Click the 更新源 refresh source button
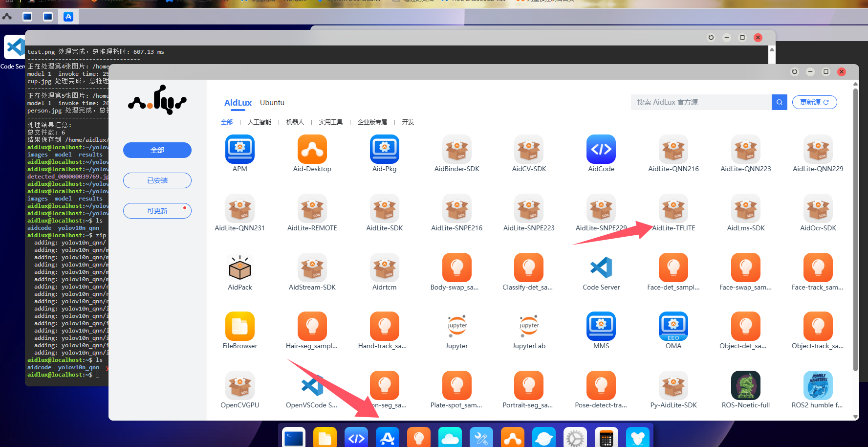The height and width of the screenshot is (447, 868). tap(815, 102)
